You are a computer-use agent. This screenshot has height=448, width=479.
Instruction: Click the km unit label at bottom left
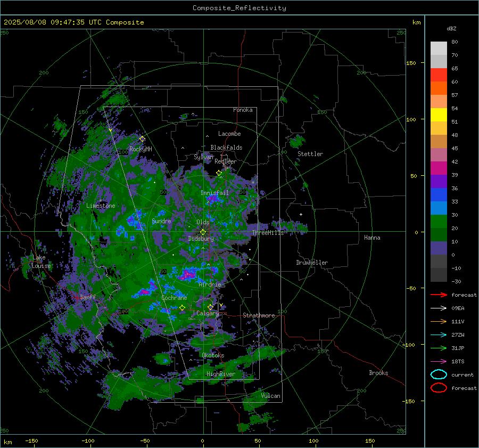(7, 442)
